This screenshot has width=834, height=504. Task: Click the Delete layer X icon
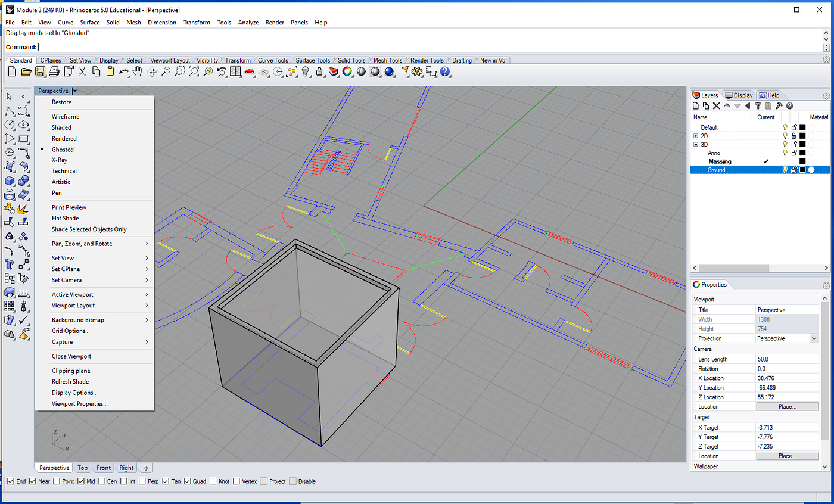pyautogui.click(x=717, y=106)
